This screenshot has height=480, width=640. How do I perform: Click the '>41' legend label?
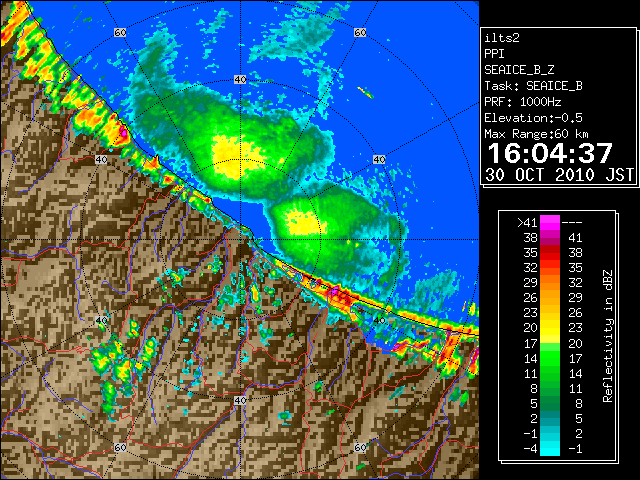pyautogui.click(x=527, y=222)
